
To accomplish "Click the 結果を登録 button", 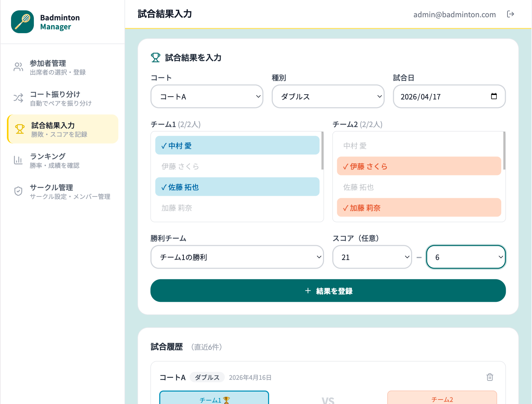I will tap(328, 291).
